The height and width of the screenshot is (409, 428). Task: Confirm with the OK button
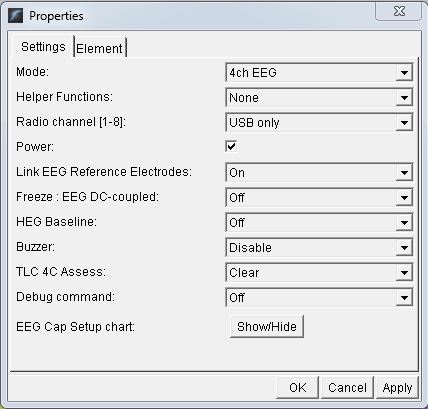pos(297,387)
